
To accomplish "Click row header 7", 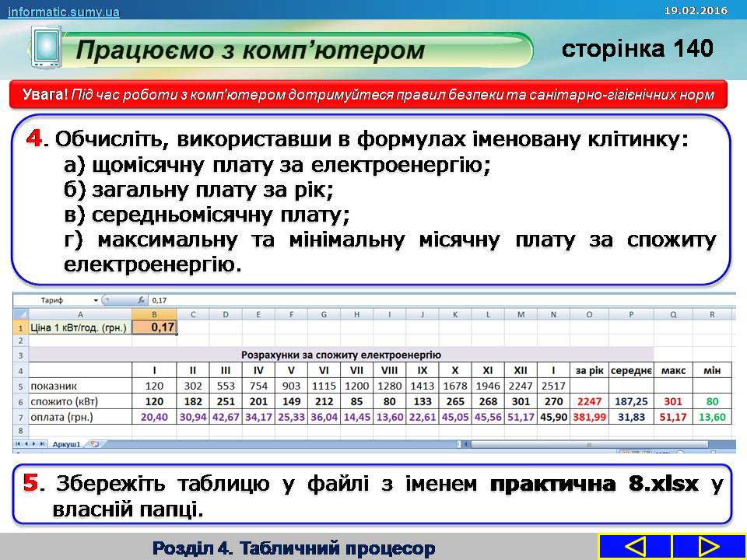I will [20, 417].
